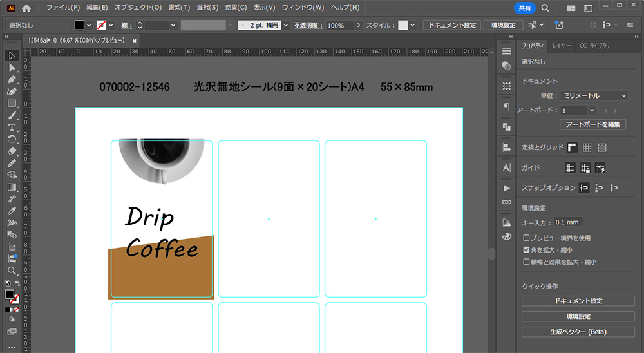The width and height of the screenshot is (644, 353).
Task: Select the Direct Selection tool
Action: point(12,68)
